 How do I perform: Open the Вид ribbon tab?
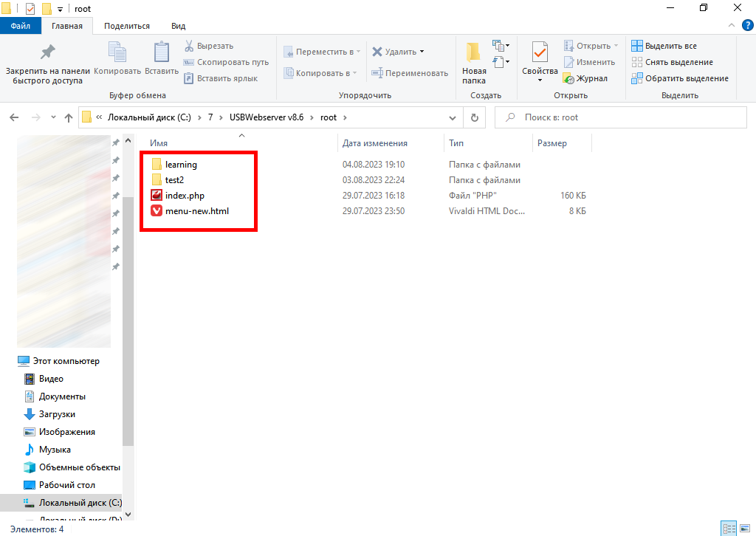pos(178,26)
